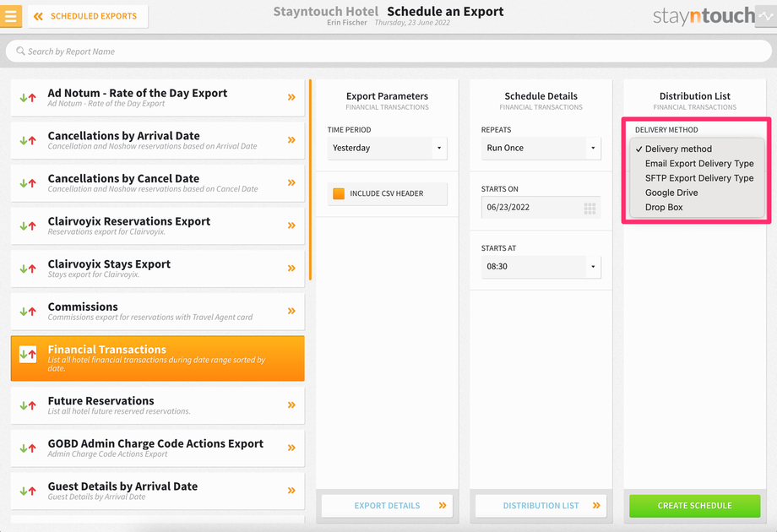This screenshot has width=777, height=532.
Task: Open the Time Period dropdown showing Yesterday
Action: coord(387,148)
